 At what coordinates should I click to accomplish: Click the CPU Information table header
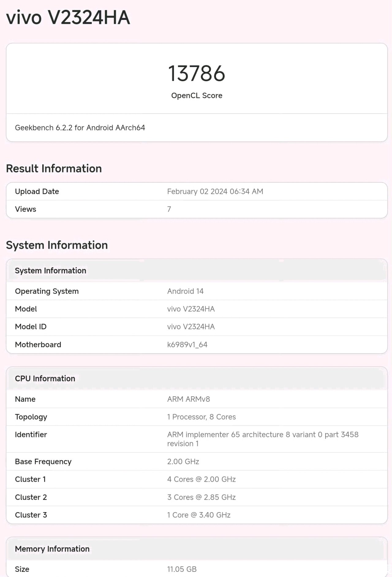[45, 379]
